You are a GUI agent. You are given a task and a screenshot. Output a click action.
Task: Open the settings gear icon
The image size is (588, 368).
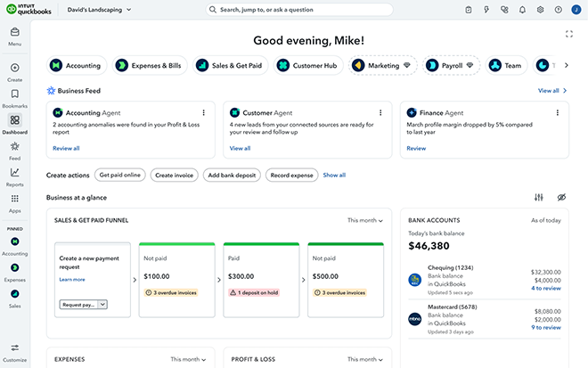pyautogui.click(x=541, y=10)
